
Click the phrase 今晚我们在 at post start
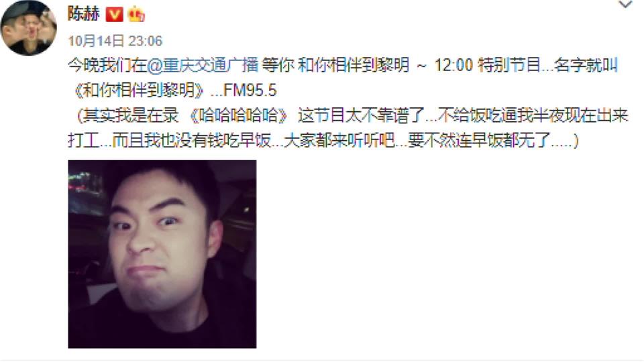(107, 65)
